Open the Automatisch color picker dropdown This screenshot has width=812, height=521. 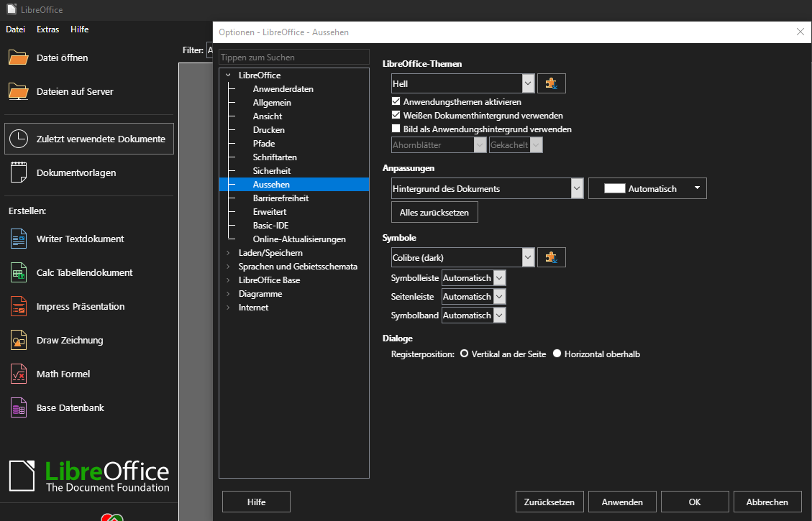point(647,188)
